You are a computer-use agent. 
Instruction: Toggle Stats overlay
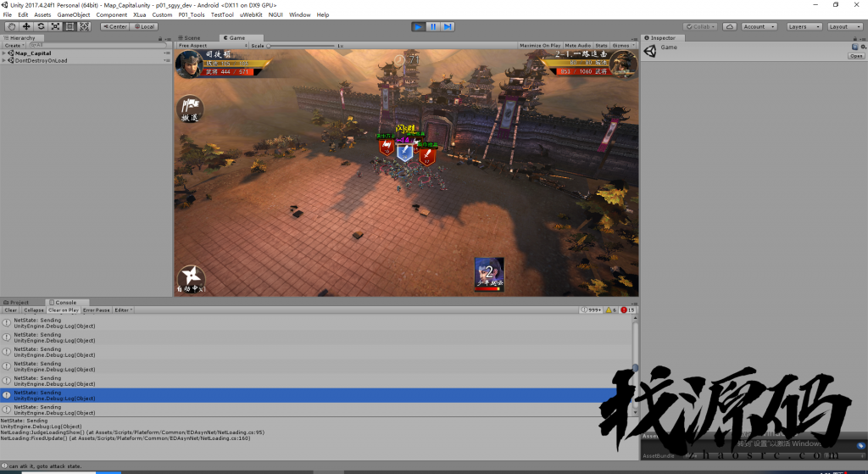coord(601,46)
